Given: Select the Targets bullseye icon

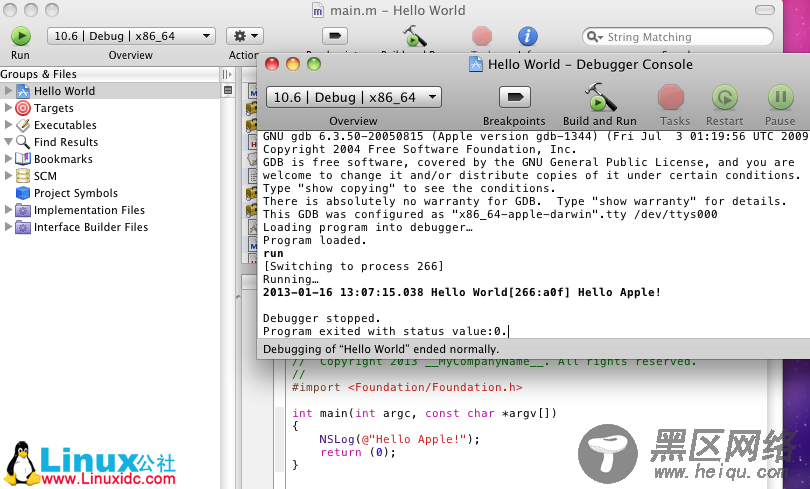Looking at the screenshot, I should tap(23, 108).
